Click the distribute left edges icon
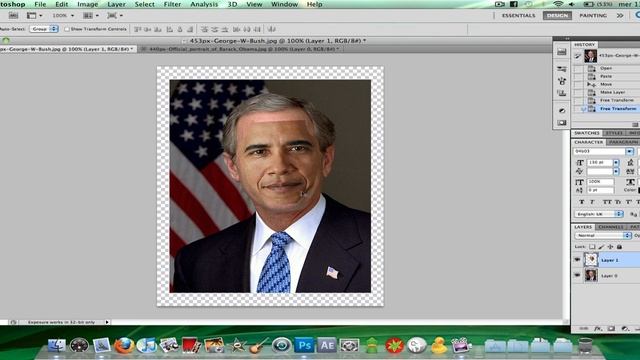Screen dimensions: 640x360 [237, 29]
